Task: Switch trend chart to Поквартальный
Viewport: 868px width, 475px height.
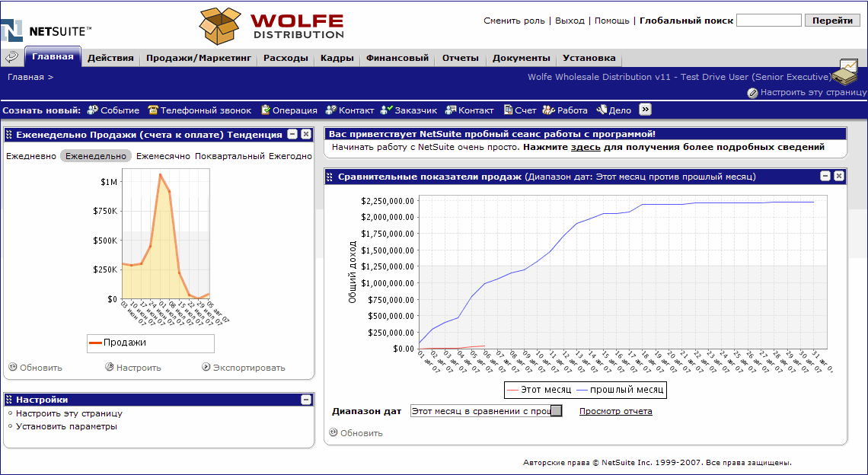Action: [x=230, y=156]
